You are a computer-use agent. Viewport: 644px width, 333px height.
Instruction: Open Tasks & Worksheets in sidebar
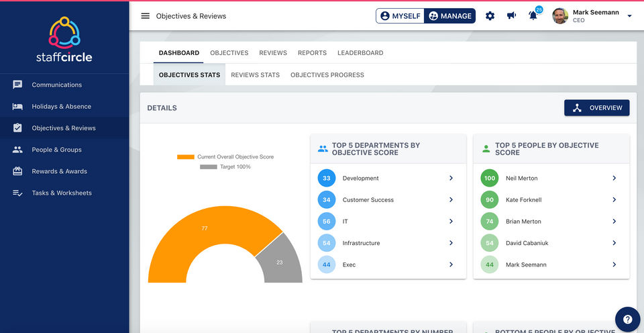(x=62, y=193)
